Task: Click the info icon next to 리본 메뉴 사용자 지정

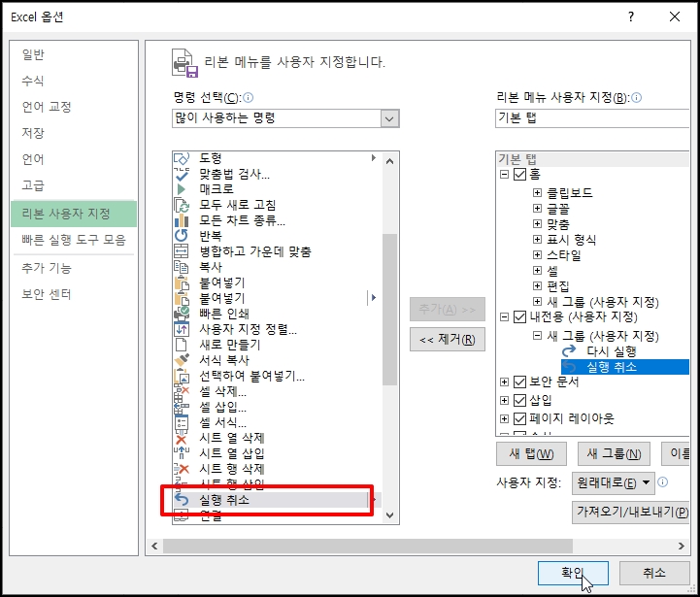Action: tap(637, 97)
